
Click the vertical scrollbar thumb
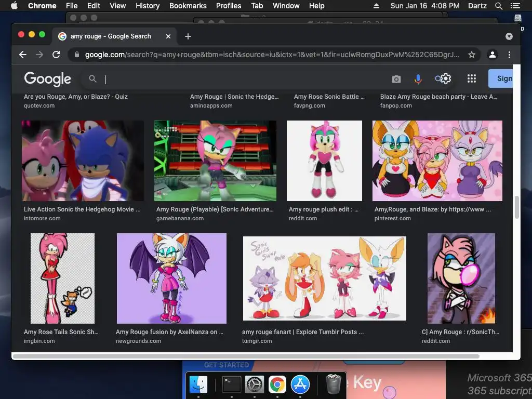pyautogui.click(x=517, y=207)
